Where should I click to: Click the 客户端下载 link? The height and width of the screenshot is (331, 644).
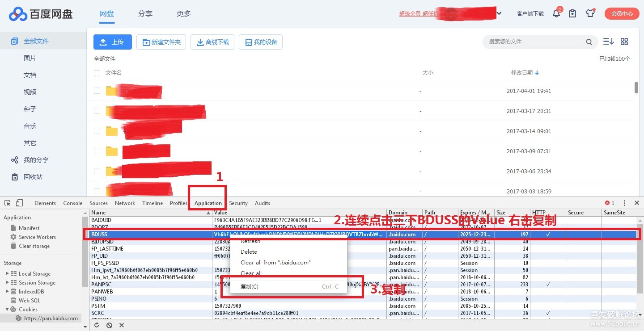pos(530,14)
